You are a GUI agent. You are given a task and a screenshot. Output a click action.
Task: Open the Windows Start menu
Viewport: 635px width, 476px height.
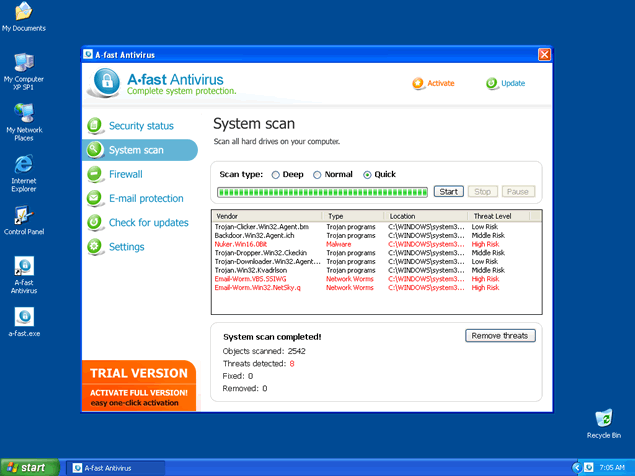(x=27, y=467)
